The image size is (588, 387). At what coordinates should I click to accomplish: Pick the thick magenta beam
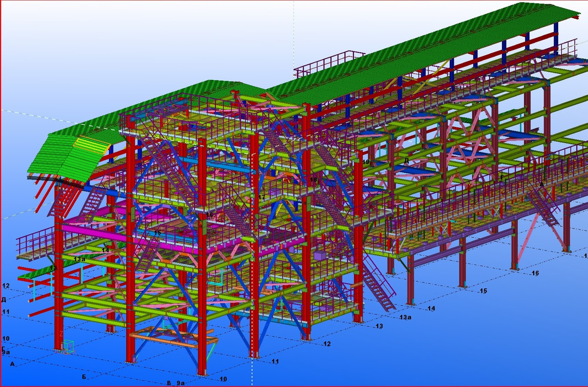coord(92,229)
